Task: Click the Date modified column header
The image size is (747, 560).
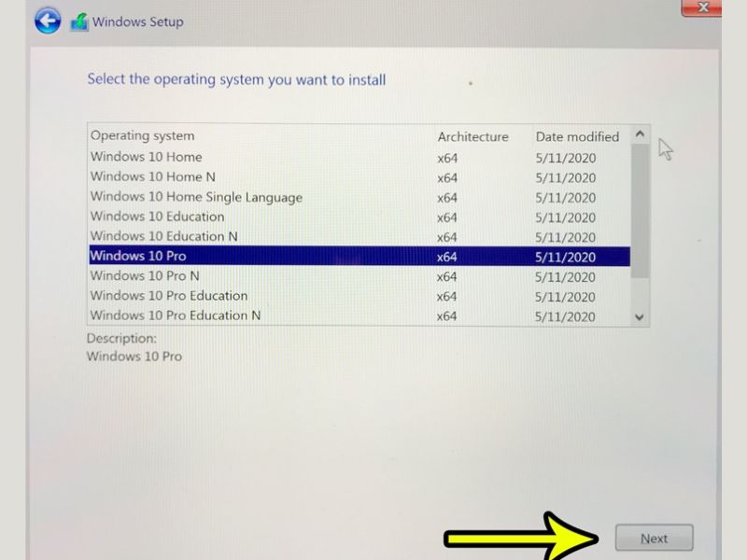Action: click(x=577, y=137)
